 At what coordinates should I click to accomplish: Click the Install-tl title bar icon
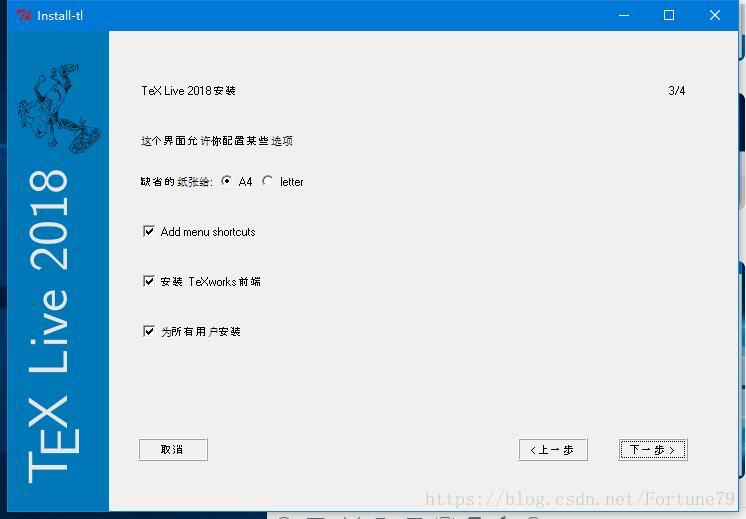coord(24,15)
